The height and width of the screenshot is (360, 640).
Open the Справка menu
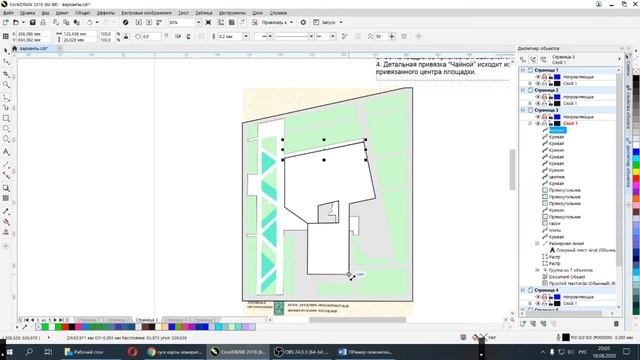[278, 13]
